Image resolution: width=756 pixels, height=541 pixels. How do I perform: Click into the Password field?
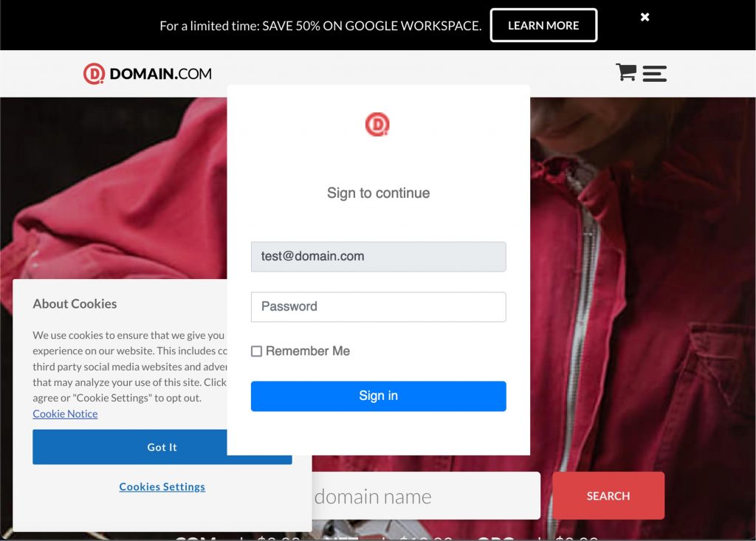pos(378,307)
